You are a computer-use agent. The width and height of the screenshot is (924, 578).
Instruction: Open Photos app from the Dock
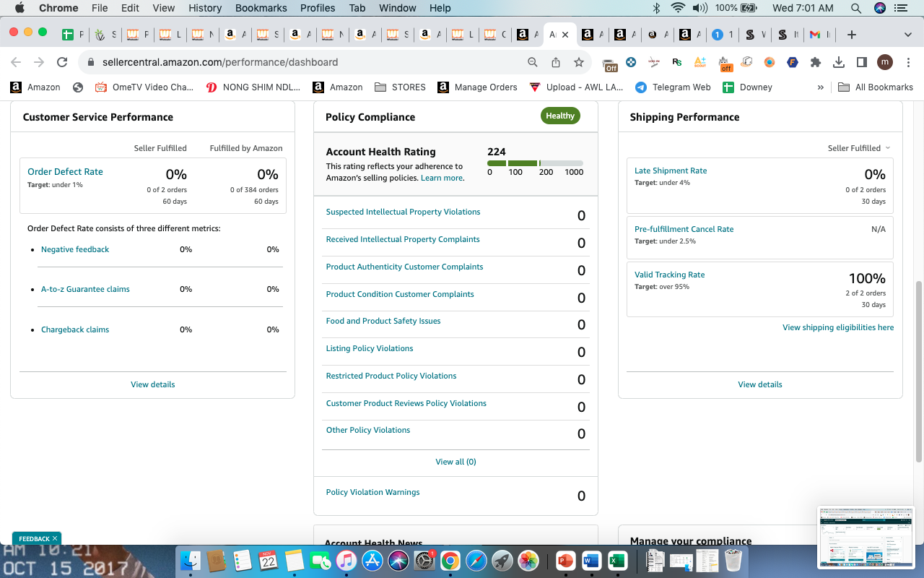[528, 561]
